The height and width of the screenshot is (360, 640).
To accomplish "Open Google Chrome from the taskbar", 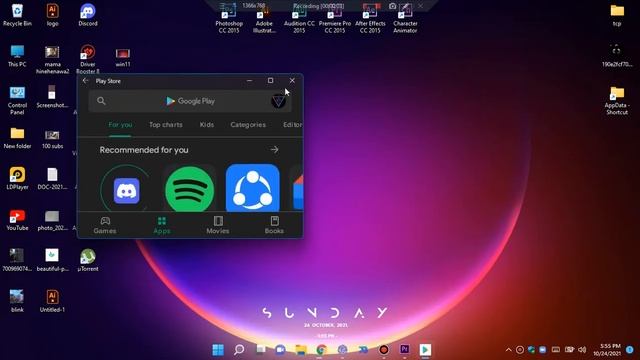I will click(322, 349).
